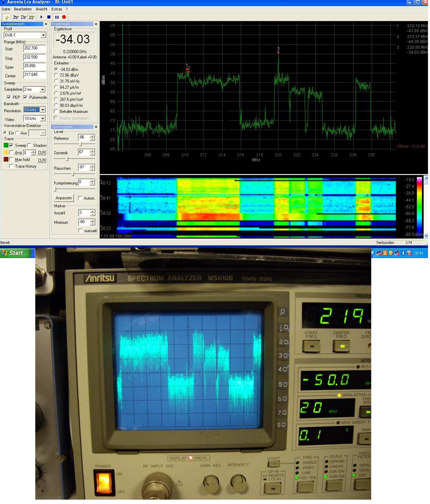Start recording with the red Record icon
Viewport: 430px width, 504px height.
click(64, 17)
